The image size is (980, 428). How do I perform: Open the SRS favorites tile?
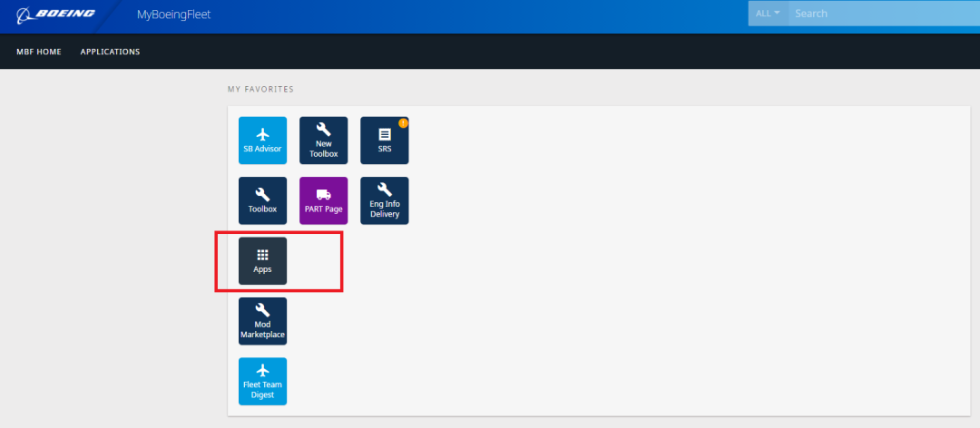(384, 141)
